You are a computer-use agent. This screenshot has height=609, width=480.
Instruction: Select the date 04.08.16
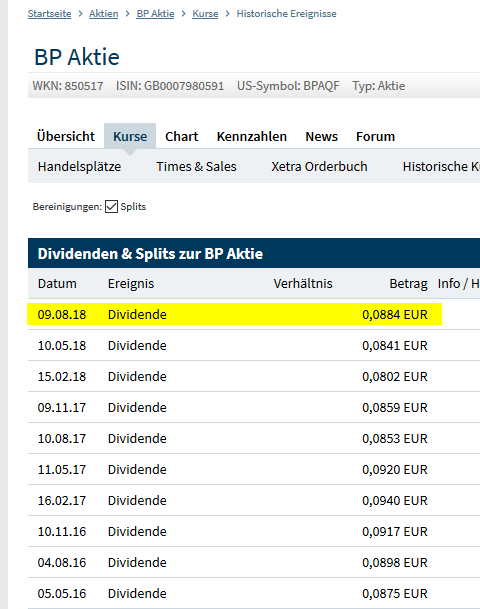point(62,563)
